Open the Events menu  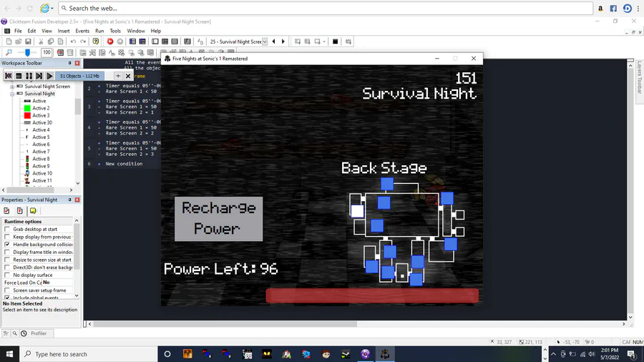click(x=82, y=31)
